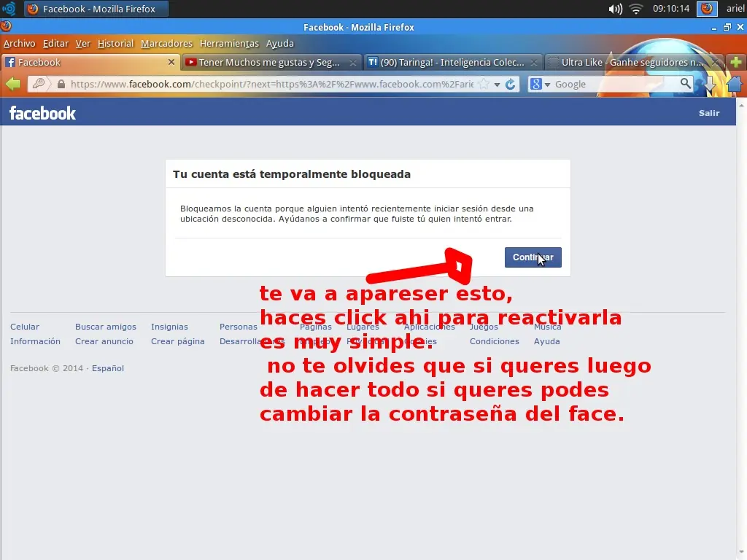Restore the Firefox window size

[x=727, y=28]
